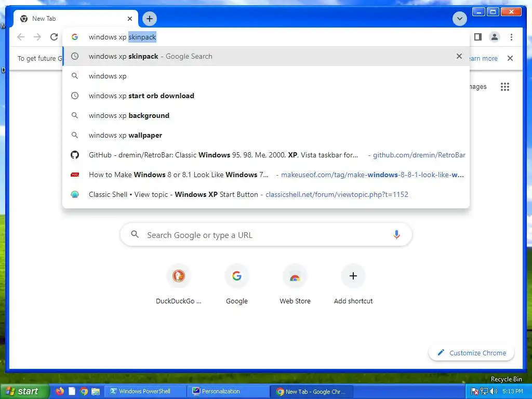Launch Chrome from the quick launch icon

pyautogui.click(x=84, y=391)
